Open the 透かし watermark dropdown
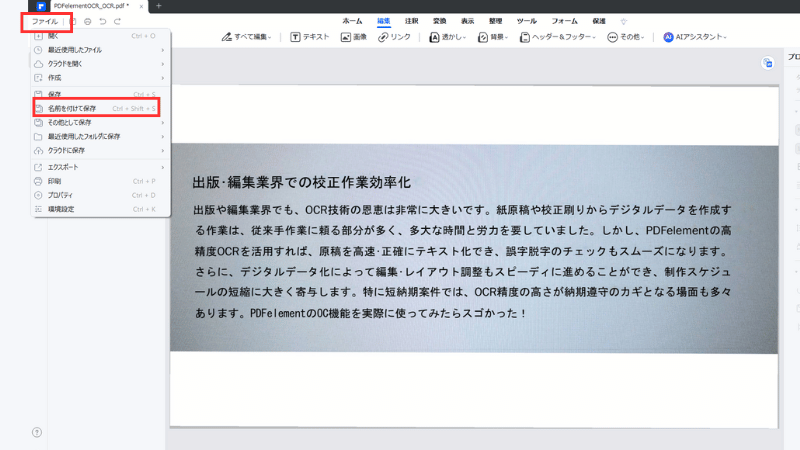800x450 pixels. click(447, 37)
